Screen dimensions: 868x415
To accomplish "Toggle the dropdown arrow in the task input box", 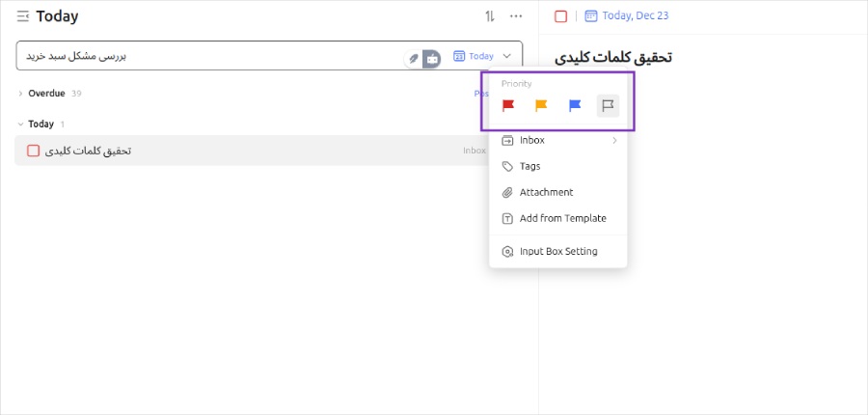I will coord(507,56).
